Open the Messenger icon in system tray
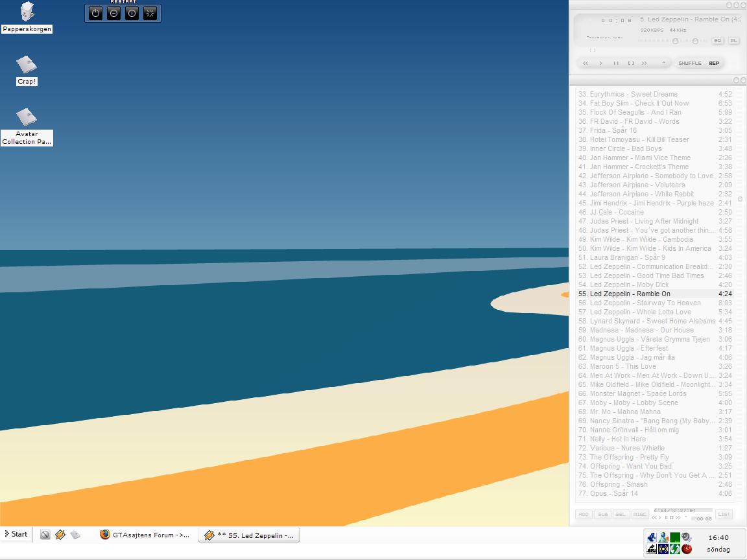Screen dimensions: 747x560 [663, 537]
